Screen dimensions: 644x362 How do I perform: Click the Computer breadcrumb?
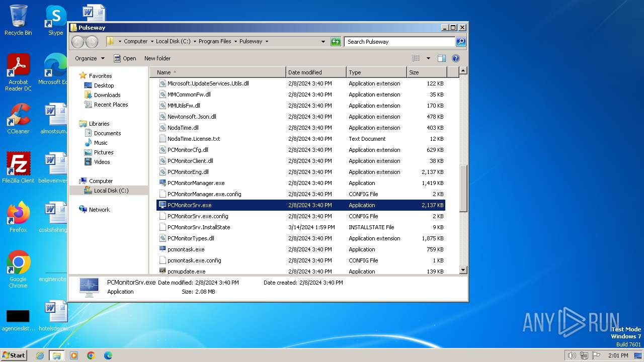click(x=136, y=42)
